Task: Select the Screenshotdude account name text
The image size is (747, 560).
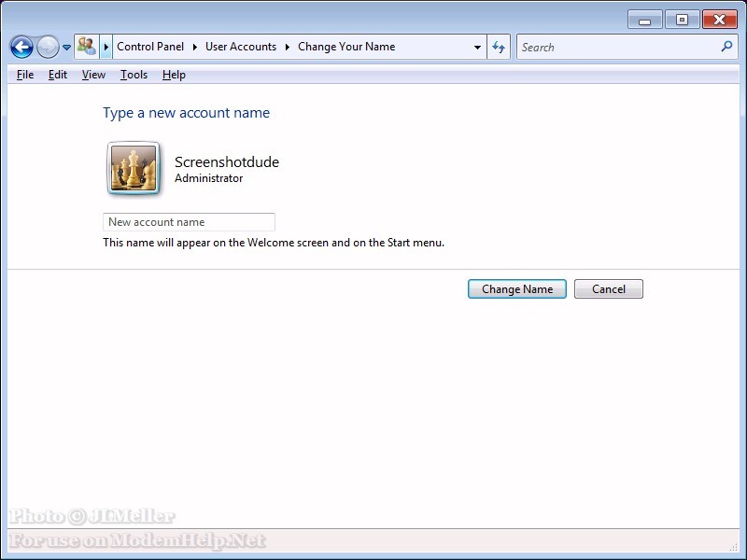Action: 227,161
